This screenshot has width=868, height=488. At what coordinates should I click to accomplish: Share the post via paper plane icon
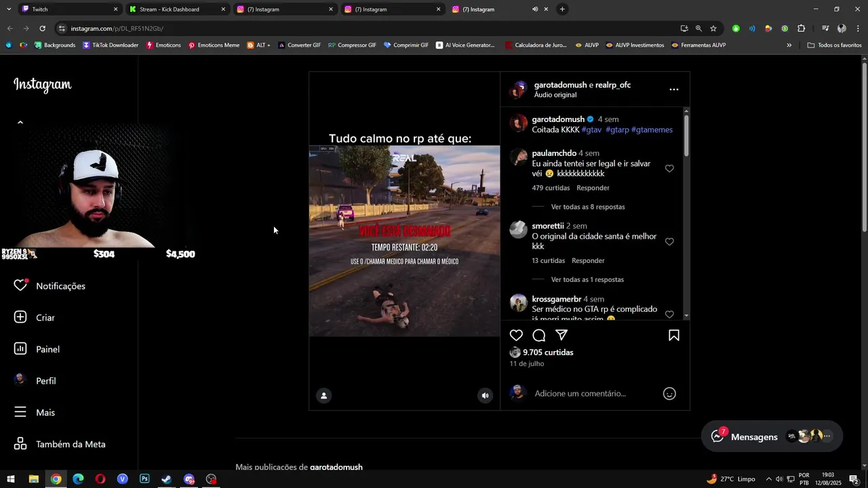click(561, 335)
